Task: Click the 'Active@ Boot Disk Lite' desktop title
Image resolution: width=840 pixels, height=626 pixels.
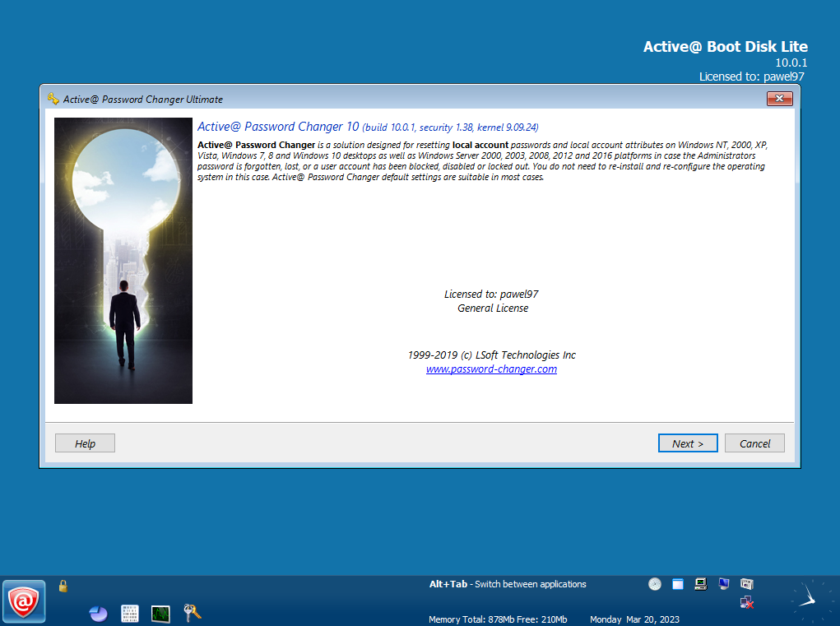Action: pyautogui.click(x=726, y=47)
